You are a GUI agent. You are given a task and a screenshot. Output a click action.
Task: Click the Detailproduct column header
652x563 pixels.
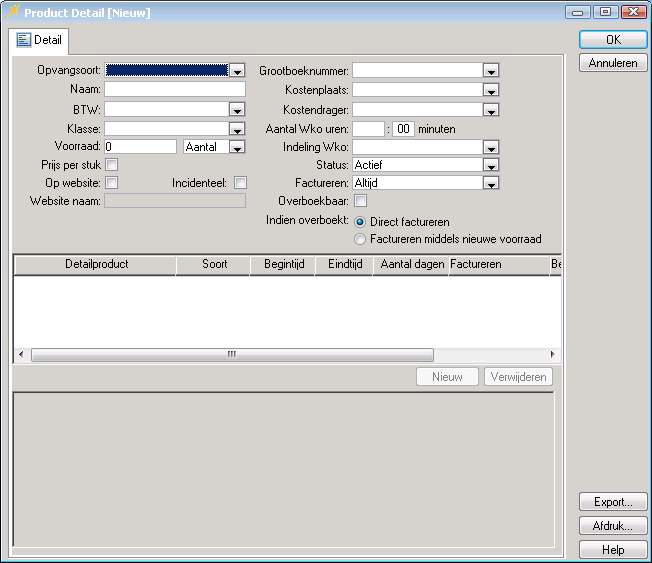[96, 265]
